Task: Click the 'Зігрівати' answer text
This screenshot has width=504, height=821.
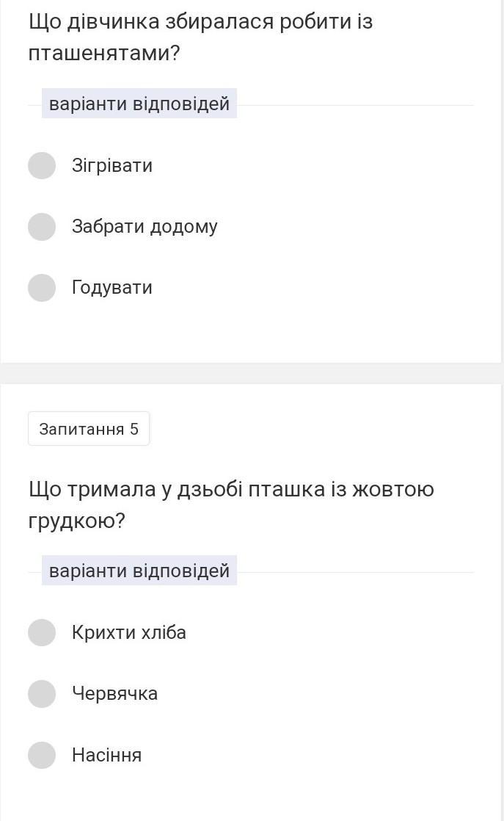Action: click(112, 165)
